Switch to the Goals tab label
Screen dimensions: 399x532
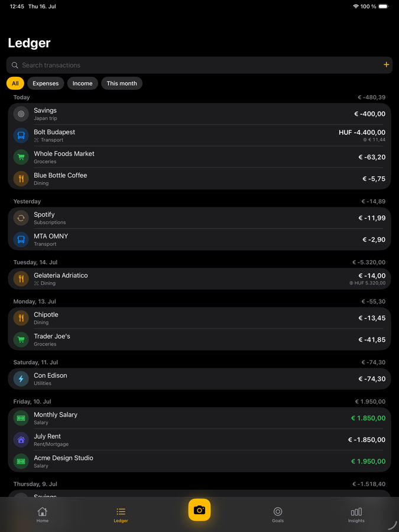pos(278,521)
